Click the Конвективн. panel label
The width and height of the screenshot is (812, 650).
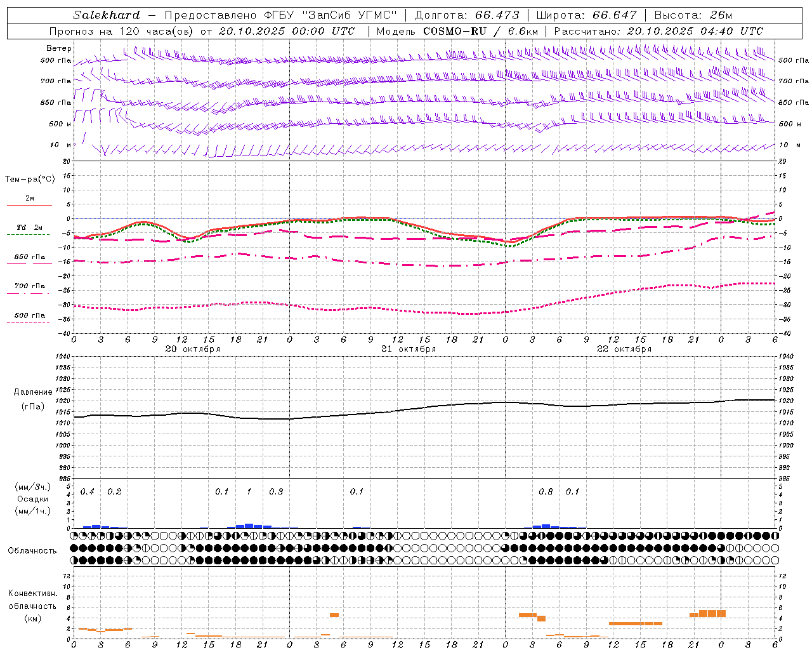pyautogui.click(x=32, y=594)
